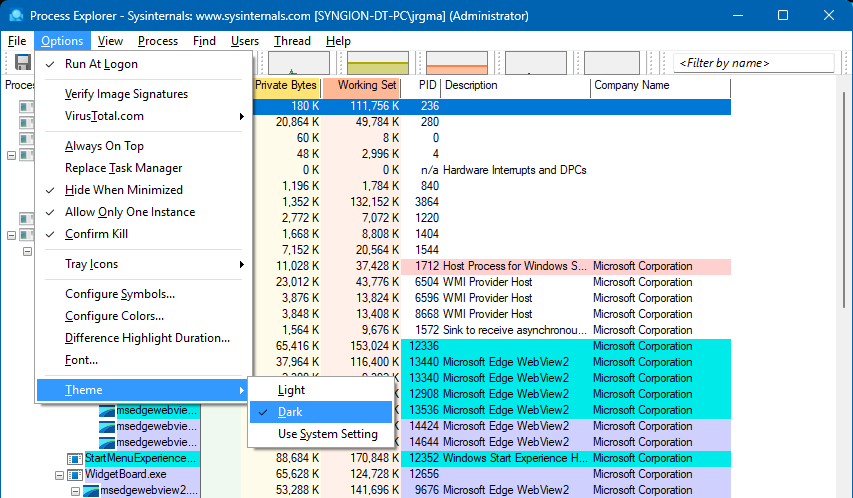Sort by the Private Bytes column header
853x498 pixels.
click(287, 86)
